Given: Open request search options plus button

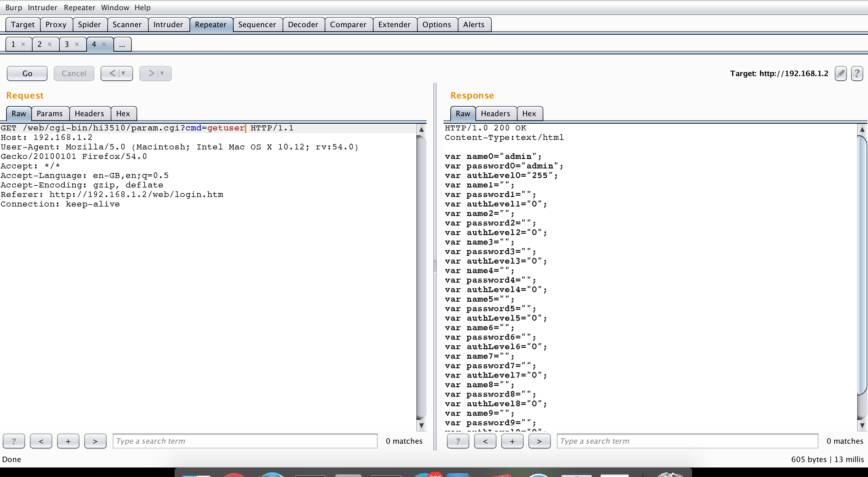Looking at the screenshot, I should (x=68, y=441).
